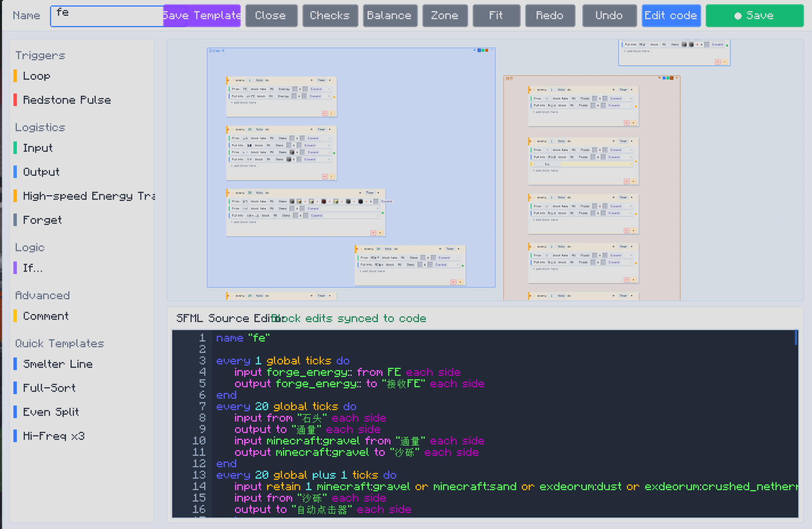This screenshot has width=812, height=529.
Task: Open the 'Energy' type dropdown on the From FE row
Action: click(x=284, y=89)
